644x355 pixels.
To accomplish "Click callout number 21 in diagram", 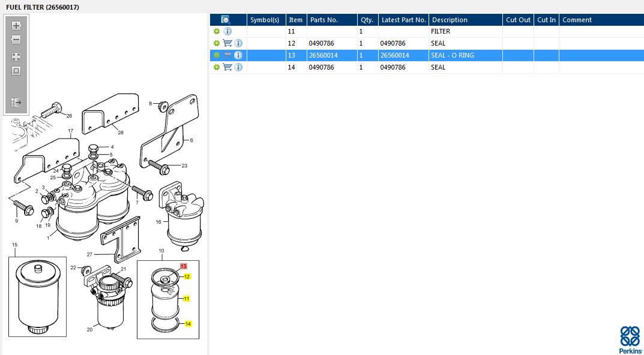I will pyautogui.click(x=124, y=269).
